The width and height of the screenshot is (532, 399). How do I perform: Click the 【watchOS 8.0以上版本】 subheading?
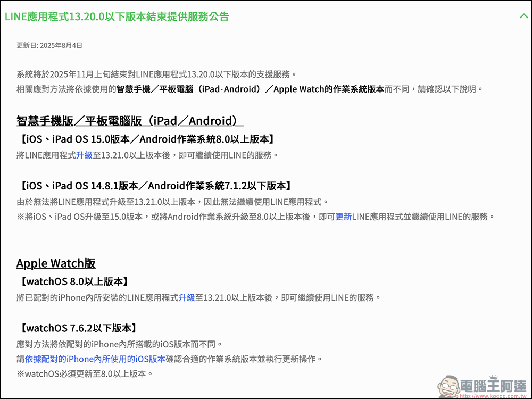[x=74, y=281]
